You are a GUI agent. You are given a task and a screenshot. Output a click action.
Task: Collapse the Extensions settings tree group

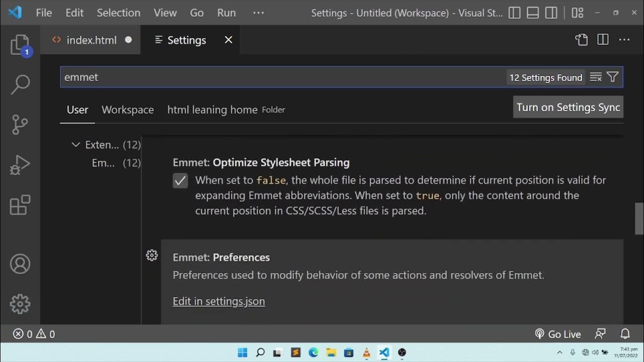(76, 145)
